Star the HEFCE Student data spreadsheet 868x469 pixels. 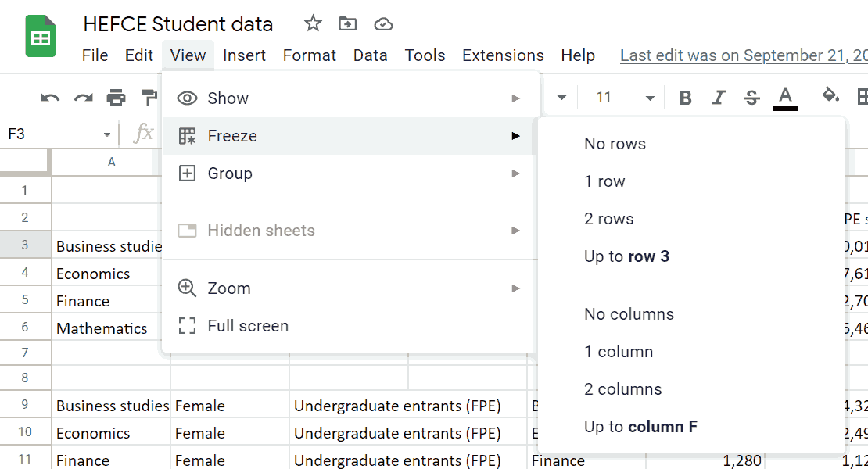pyautogui.click(x=312, y=23)
